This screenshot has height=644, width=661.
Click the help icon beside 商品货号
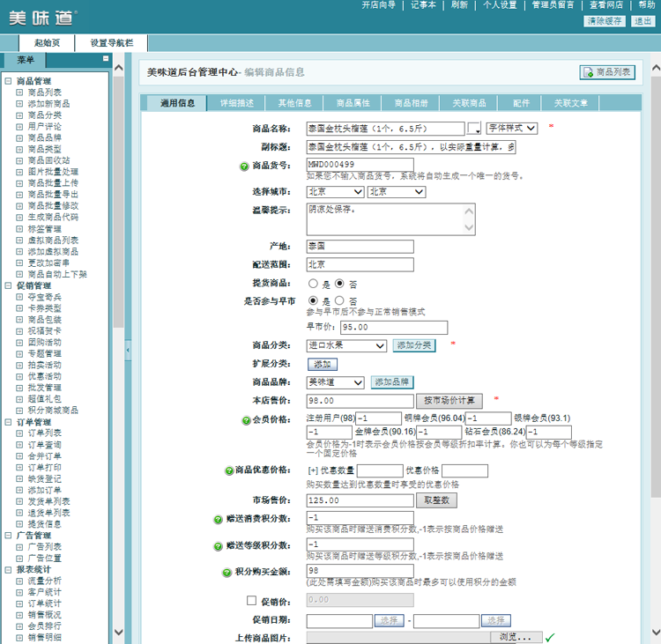point(244,167)
